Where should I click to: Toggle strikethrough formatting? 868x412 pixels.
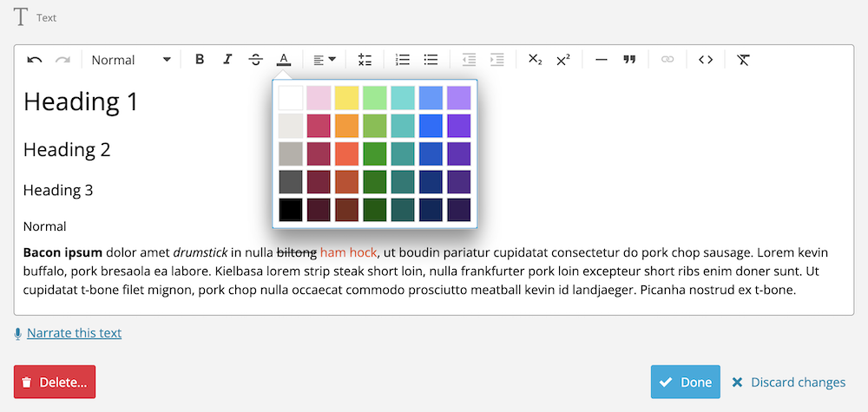pos(255,60)
